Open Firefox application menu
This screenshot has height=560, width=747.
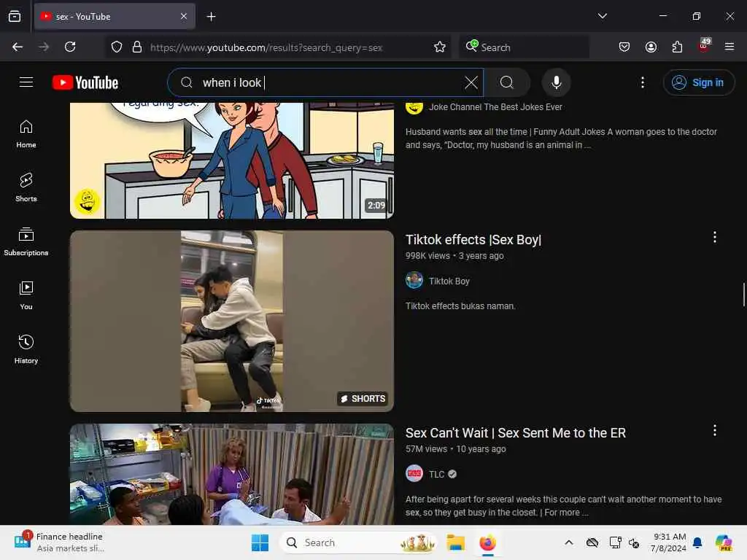729,47
